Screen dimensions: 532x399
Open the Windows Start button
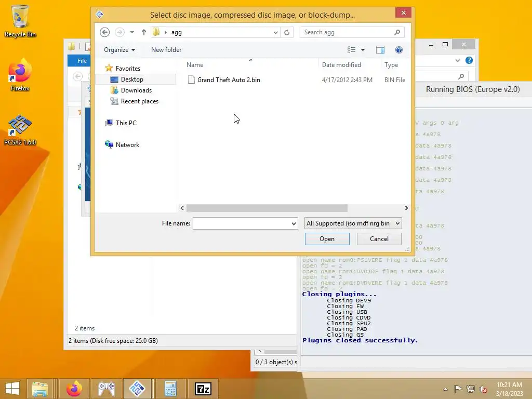[12, 389]
